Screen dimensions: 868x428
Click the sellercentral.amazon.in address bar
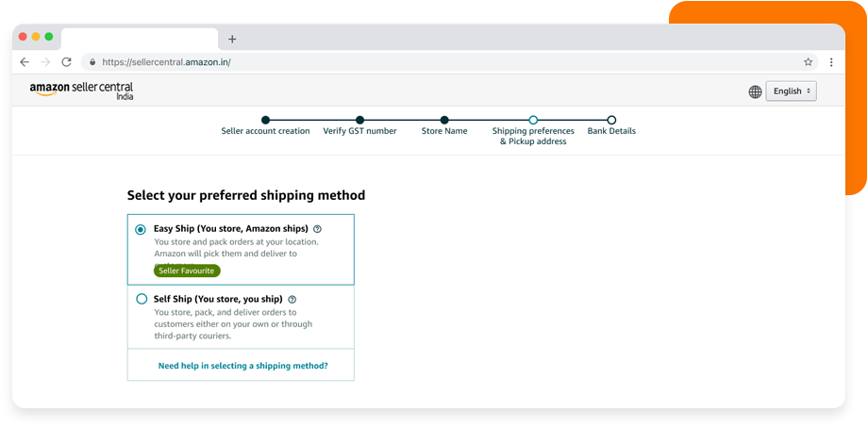click(x=377, y=62)
